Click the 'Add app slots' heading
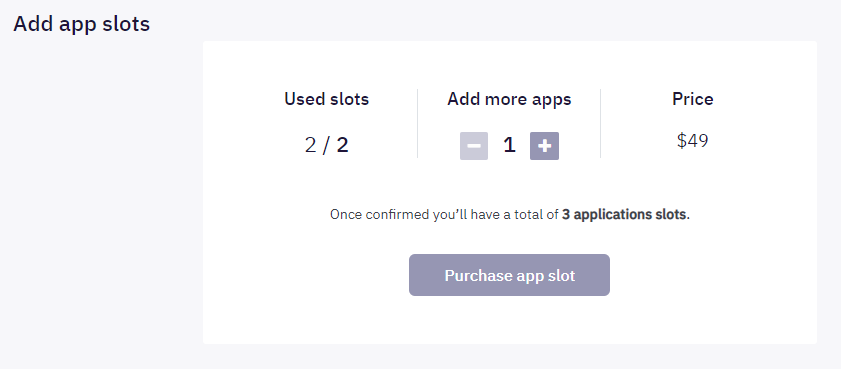841x369 pixels. coord(82,24)
